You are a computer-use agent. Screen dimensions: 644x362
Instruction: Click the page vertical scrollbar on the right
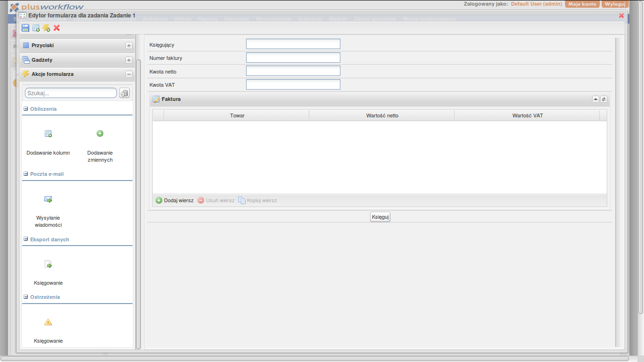click(641, 156)
